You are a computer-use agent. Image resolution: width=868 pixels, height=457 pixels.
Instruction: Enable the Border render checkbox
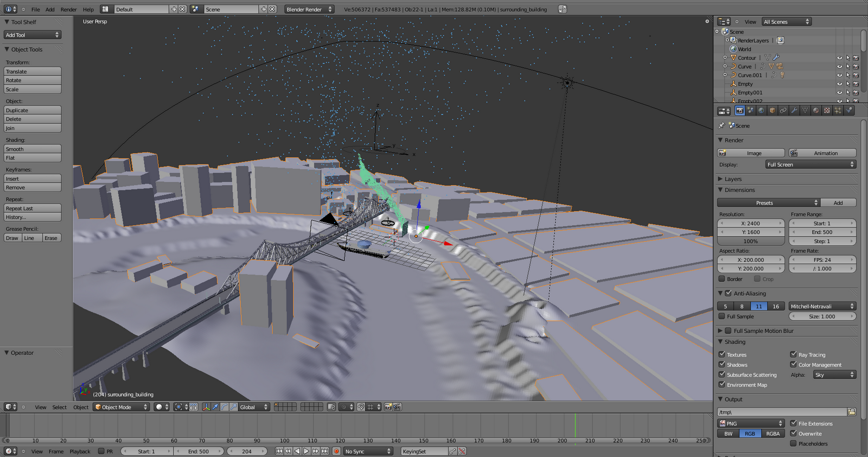tap(722, 279)
